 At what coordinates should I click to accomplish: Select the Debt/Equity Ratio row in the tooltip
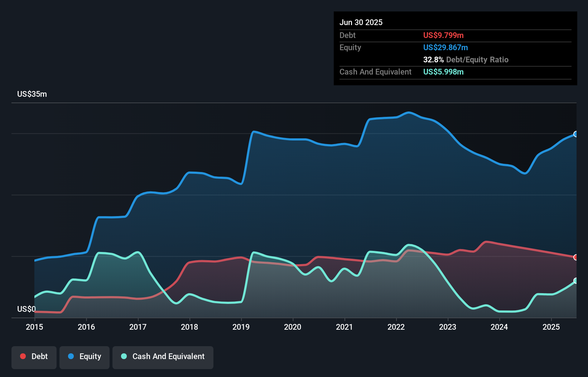[x=466, y=59]
